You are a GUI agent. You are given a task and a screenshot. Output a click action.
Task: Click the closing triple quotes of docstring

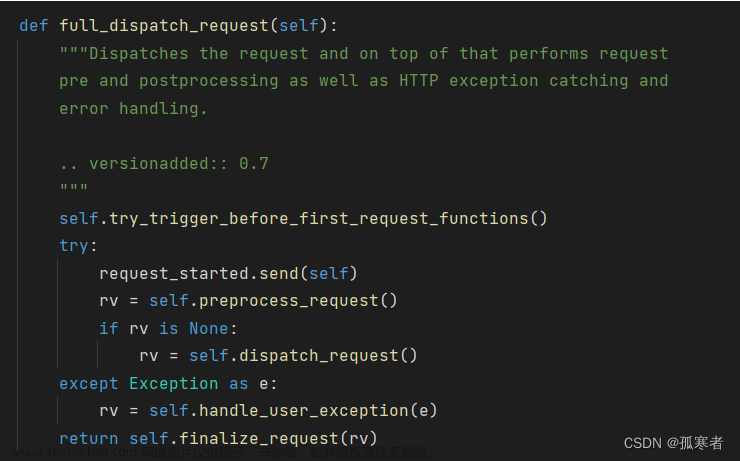point(74,188)
